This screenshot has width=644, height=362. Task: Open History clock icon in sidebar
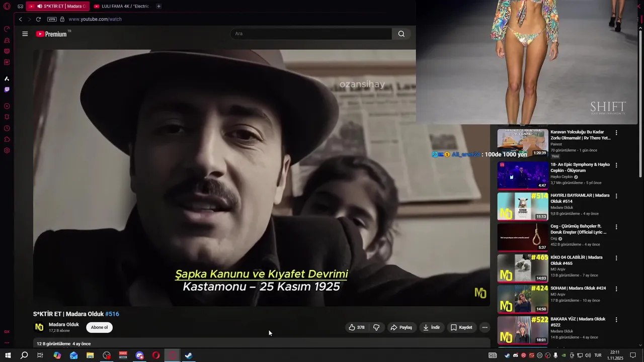[7, 128]
